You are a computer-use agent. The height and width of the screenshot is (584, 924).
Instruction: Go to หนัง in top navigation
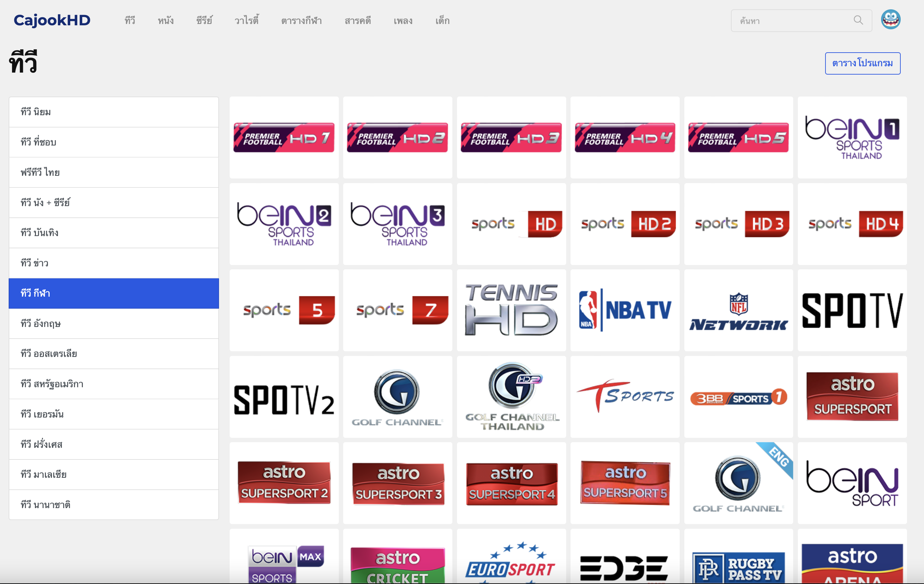point(166,21)
